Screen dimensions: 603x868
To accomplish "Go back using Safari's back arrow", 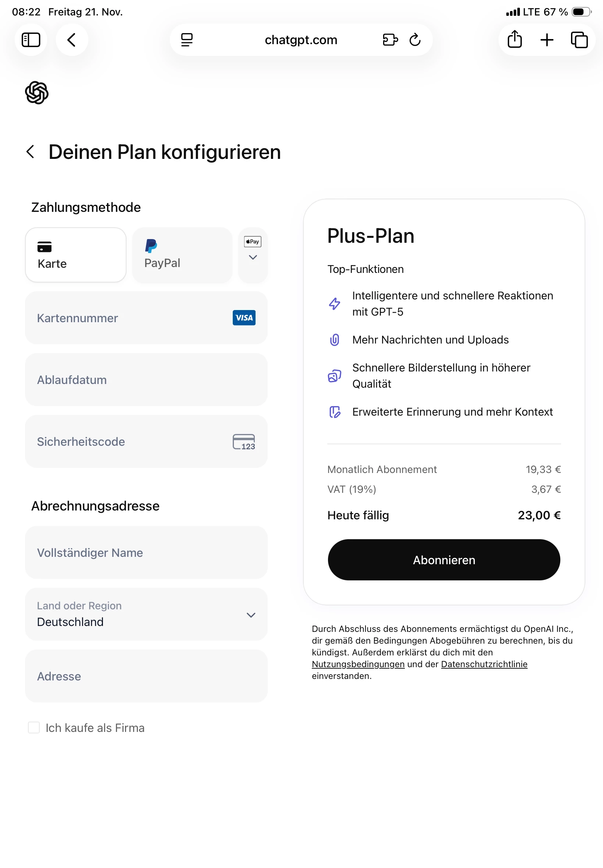I will click(x=72, y=40).
